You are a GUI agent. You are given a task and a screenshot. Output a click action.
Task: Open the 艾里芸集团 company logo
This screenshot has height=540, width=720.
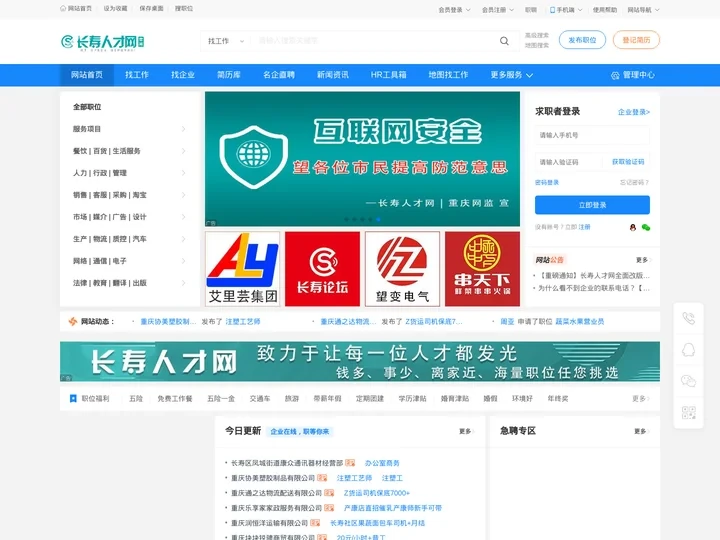(x=242, y=269)
